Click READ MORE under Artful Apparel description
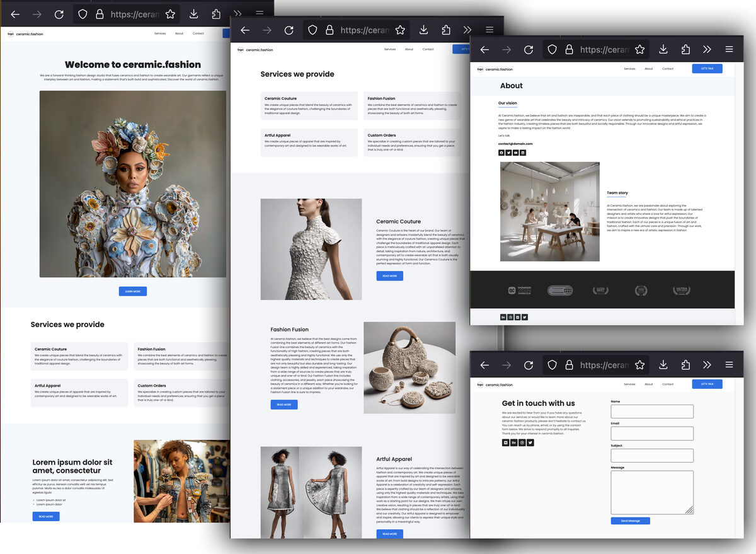Viewport: 756px width, 554px height. coord(390,534)
